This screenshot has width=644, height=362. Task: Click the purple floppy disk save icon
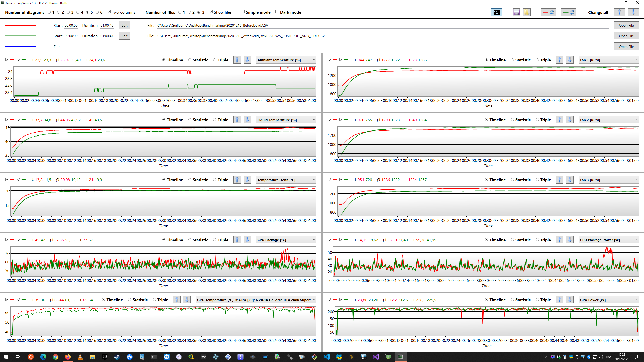pyautogui.click(x=516, y=12)
